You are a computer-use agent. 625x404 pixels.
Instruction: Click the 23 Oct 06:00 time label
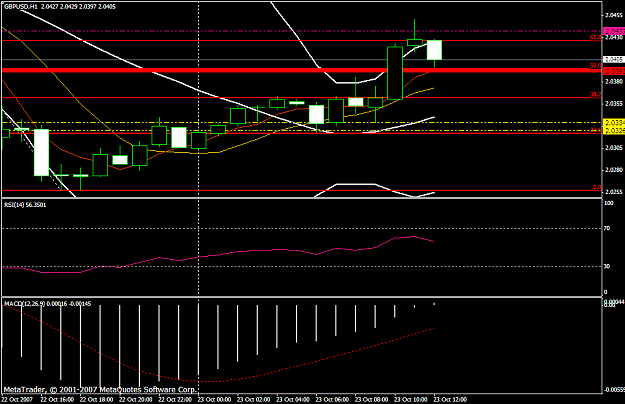click(x=332, y=399)
